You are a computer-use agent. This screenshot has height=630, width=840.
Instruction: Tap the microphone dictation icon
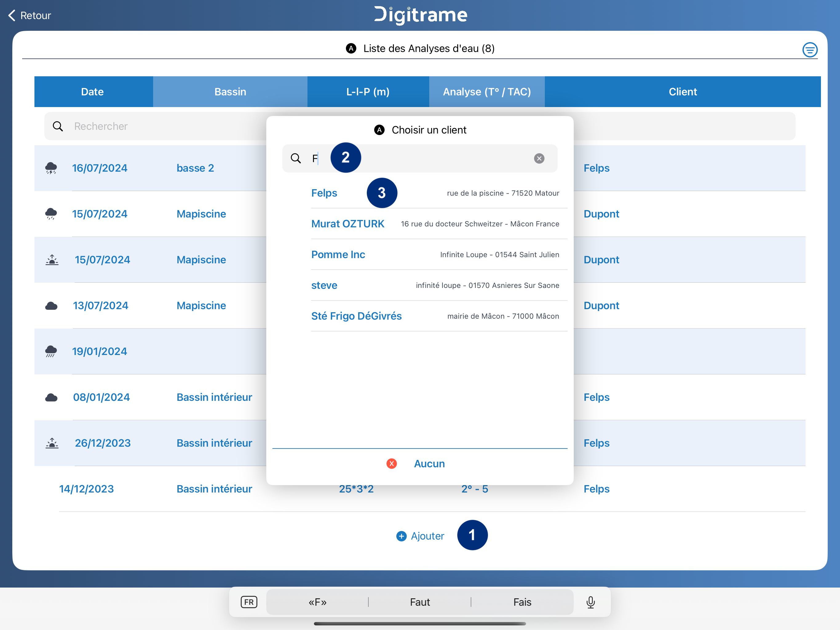pos(591,602)
